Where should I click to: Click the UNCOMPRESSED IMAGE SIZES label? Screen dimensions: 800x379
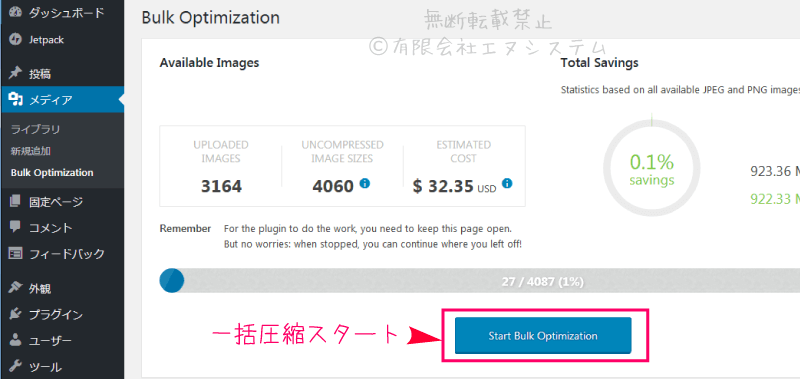tap(342, 151)
